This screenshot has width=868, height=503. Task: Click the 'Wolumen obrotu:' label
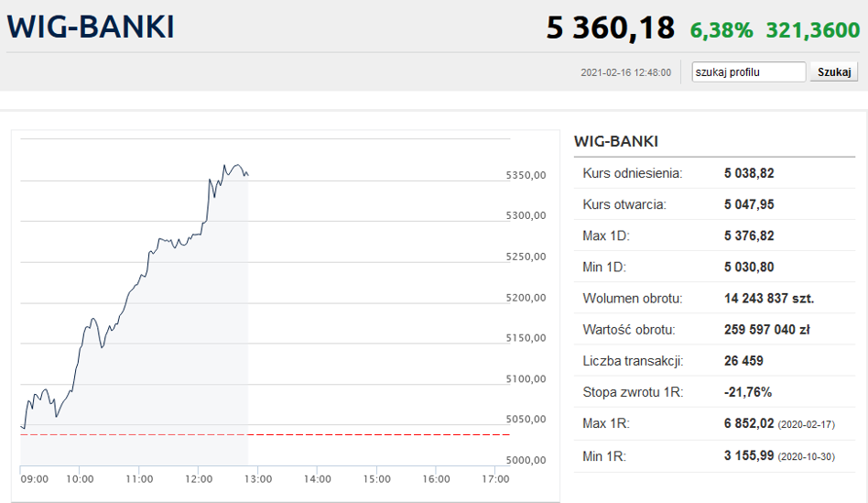tap(632, 299)
